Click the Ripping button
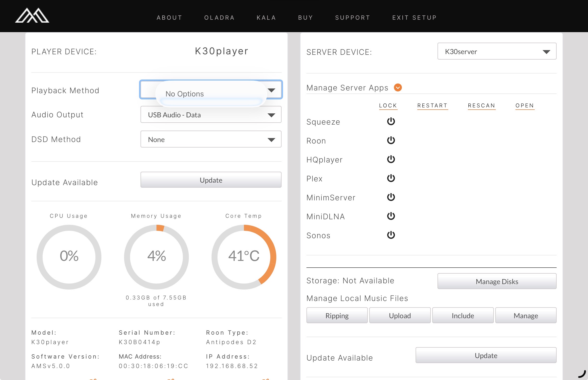Screen dimensions: 588x380 pyautogui.click(x=337, y=315)
